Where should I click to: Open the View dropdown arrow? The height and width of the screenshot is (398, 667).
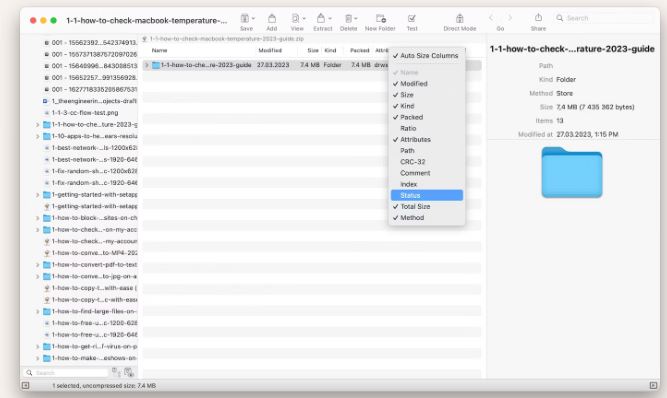(x=304, y=19)
